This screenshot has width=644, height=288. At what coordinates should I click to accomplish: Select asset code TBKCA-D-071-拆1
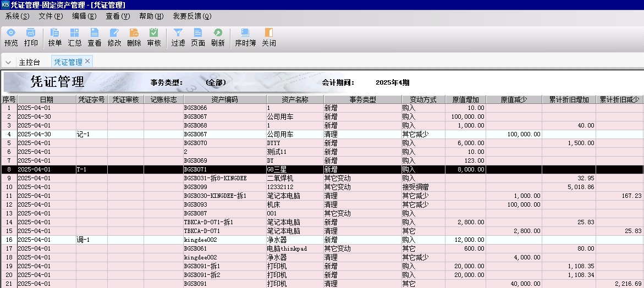(225, 223)
